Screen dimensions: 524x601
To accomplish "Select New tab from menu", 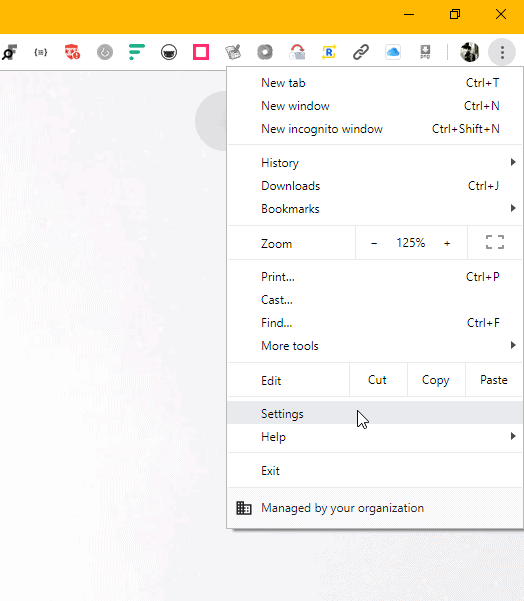I will 375,83.
